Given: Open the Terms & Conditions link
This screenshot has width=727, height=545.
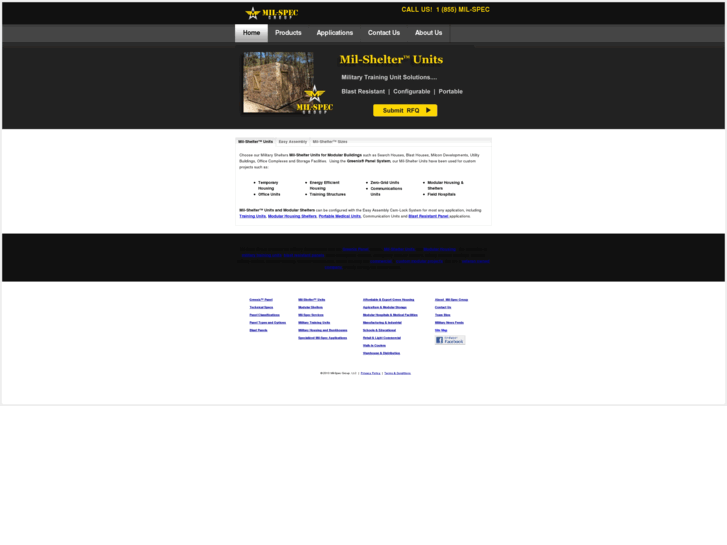Looking at the screenshot, I should click(x=397, y=373).
